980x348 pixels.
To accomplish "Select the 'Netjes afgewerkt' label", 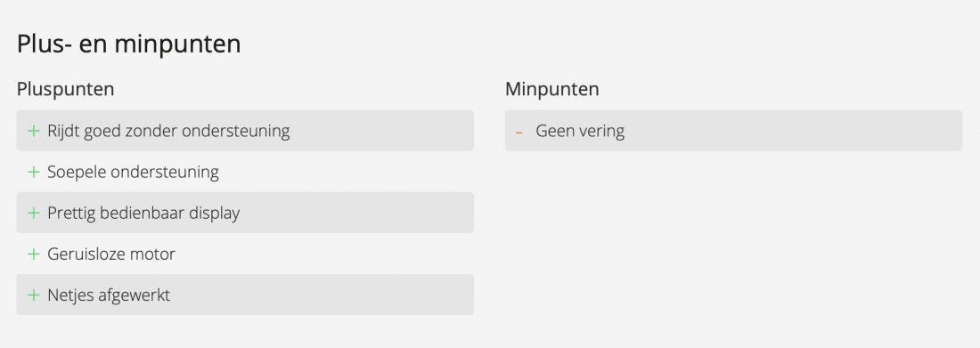I will pyautogui.click(x=109, y=295).
